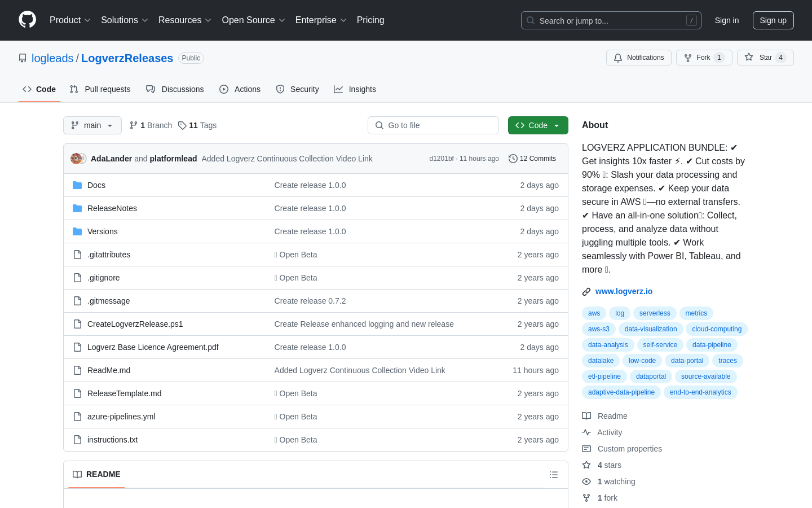Open the commit hash d1201bf
Image resolution: width=812 pixels, height=508 pixels.
[442, 159]
